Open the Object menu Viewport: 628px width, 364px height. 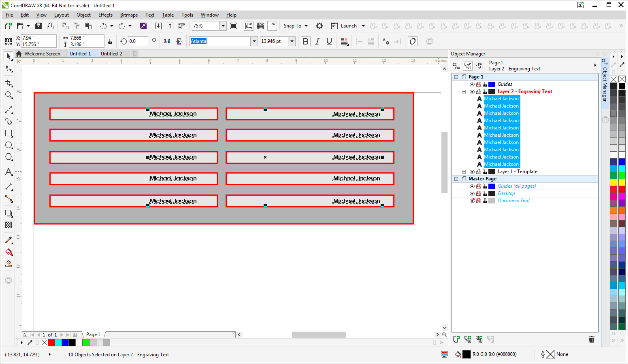coord(83,15)
